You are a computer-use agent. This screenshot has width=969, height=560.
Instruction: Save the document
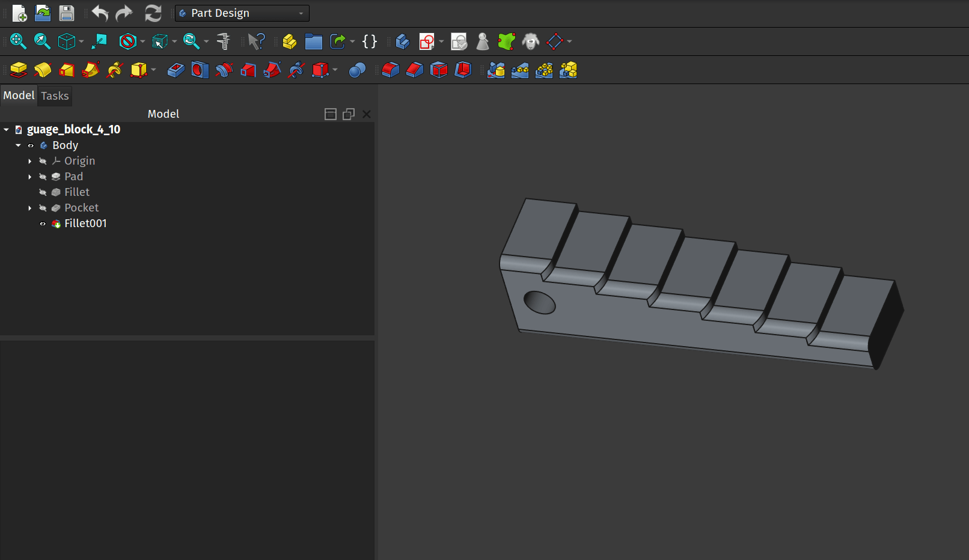(66, 13)
